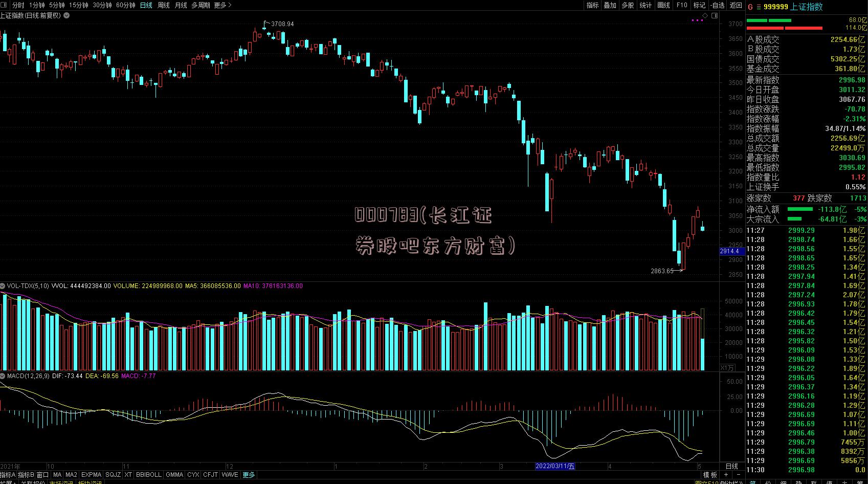This screenshot has width=868, height=484.
Task: Click the green list icon next to G
Action: [x=759, y=7]
